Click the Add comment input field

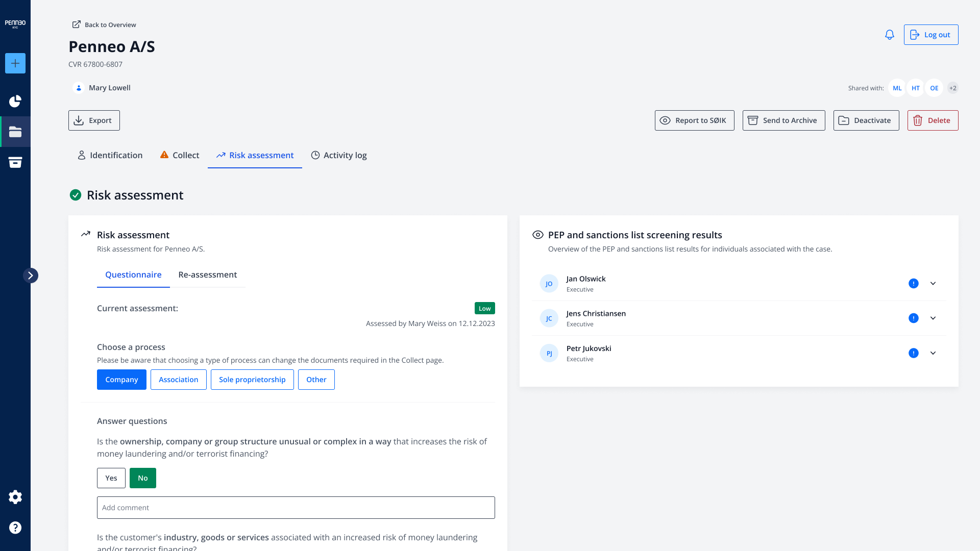296,508
